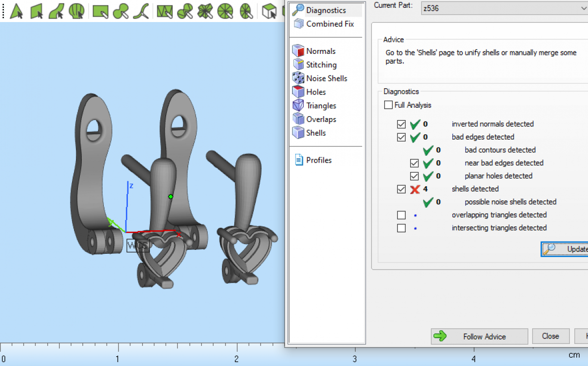
Task: Pick the shell selection tool
Action: click(76, 11)
